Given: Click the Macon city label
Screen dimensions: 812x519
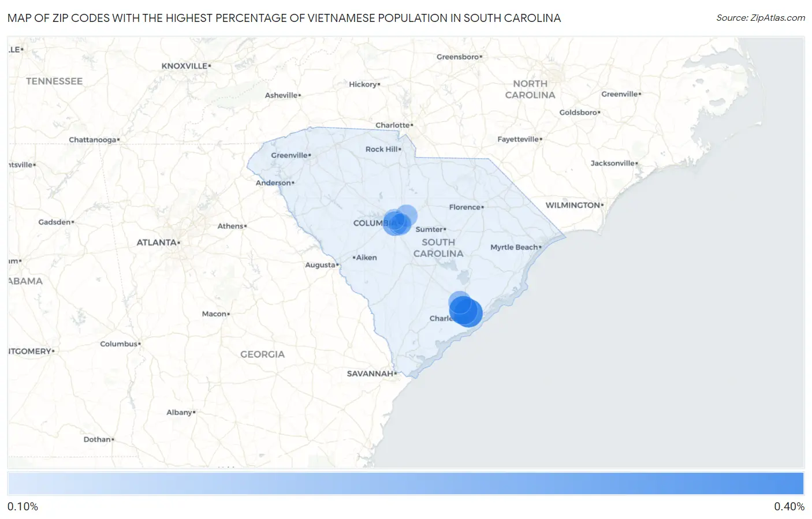Looking at the screenshot, I should (214, 314).
